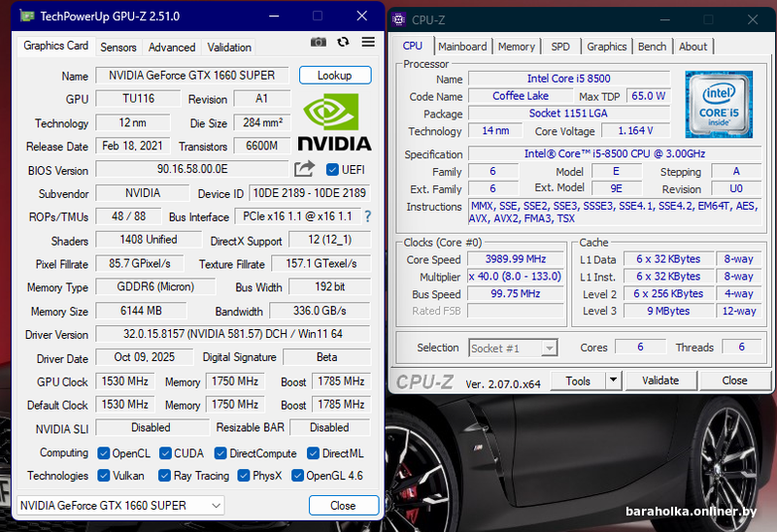Click the BIOS export share icon
777x532 pixels.
[x=304, y=170]
